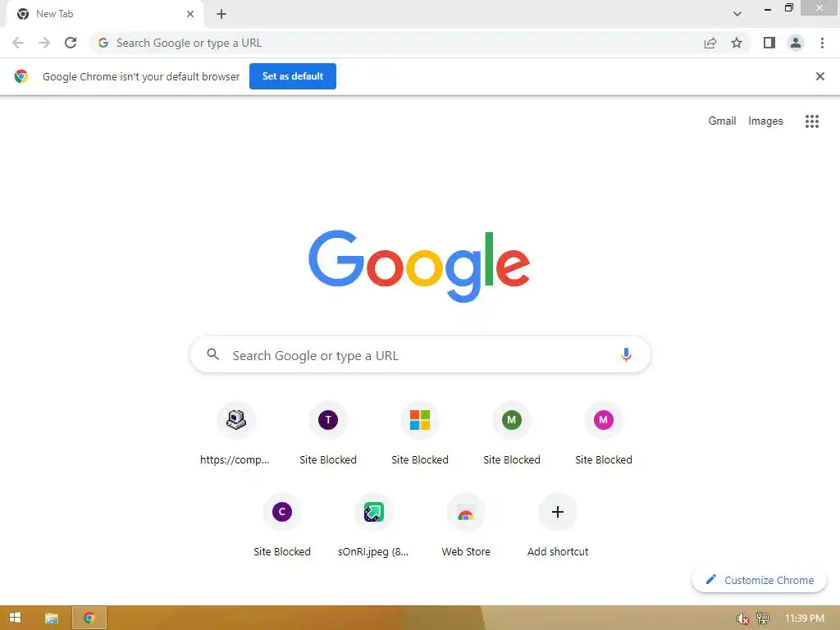The height and width of the screenshot is (630, 840).
Task: Bookmark this tab with the star icon
Action: [x=737, y=43]
